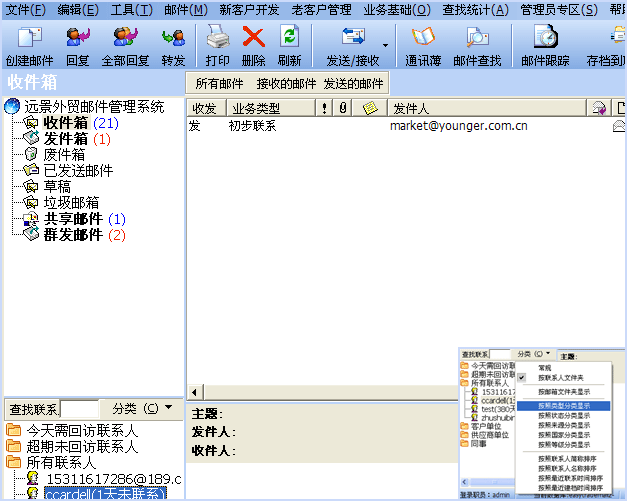Select contact 15311617286@189.c

point(114,479)
